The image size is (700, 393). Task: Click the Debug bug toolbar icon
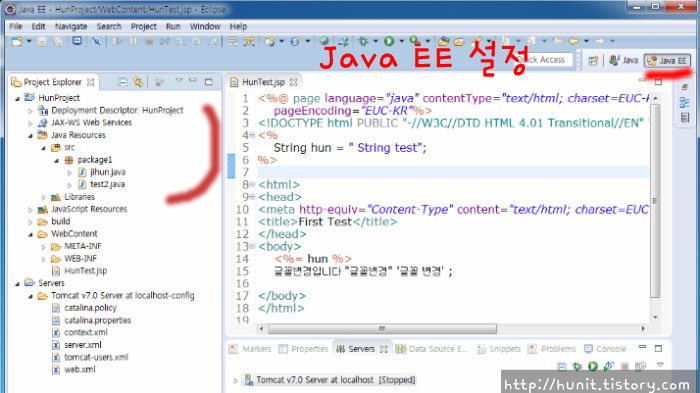coord(363,41)
